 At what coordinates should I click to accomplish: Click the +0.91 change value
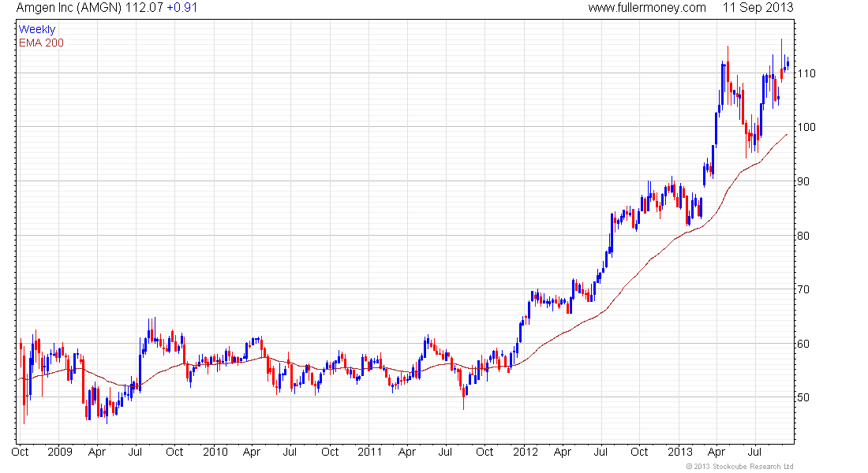click(182, 8)
